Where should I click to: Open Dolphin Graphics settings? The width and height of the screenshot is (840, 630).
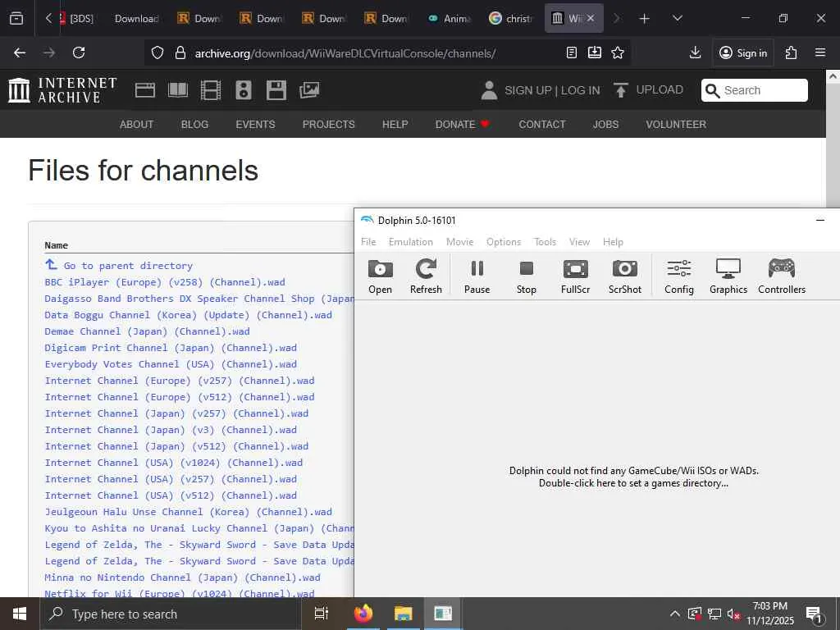[x=728, y=276]
